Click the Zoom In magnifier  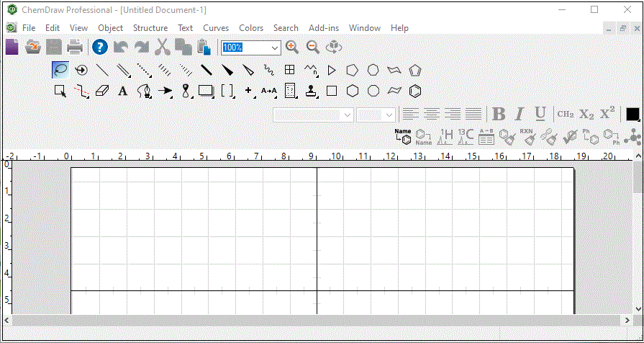point(292,47)
